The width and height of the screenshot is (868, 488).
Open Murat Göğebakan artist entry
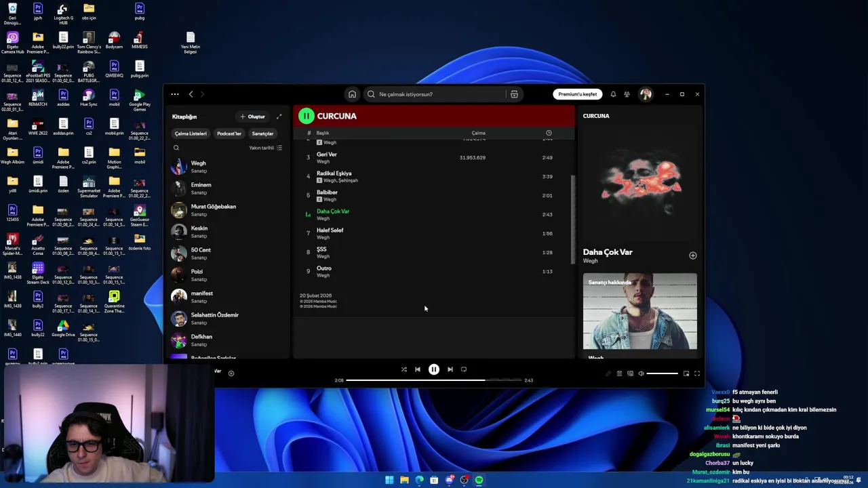coord(229,210)
